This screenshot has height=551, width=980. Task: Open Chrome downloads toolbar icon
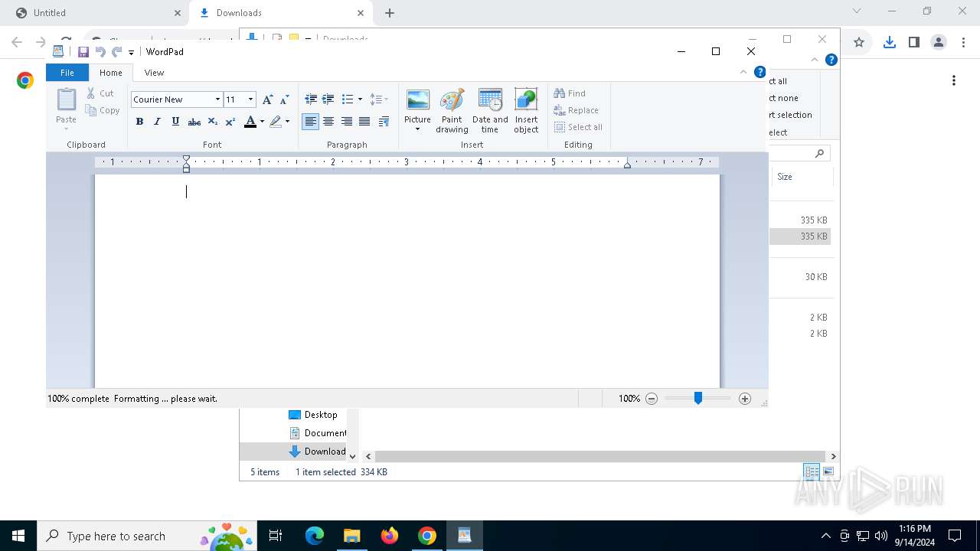[889, 43]
